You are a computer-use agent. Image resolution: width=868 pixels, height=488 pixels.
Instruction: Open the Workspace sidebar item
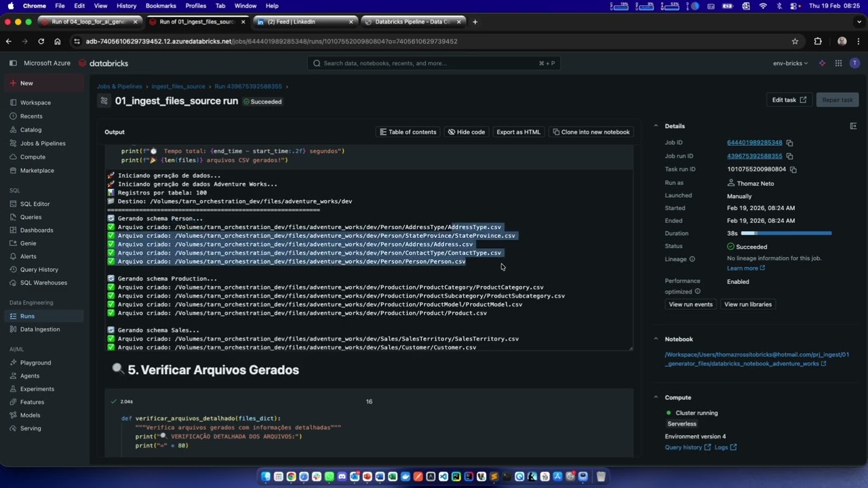pos(35,103)
